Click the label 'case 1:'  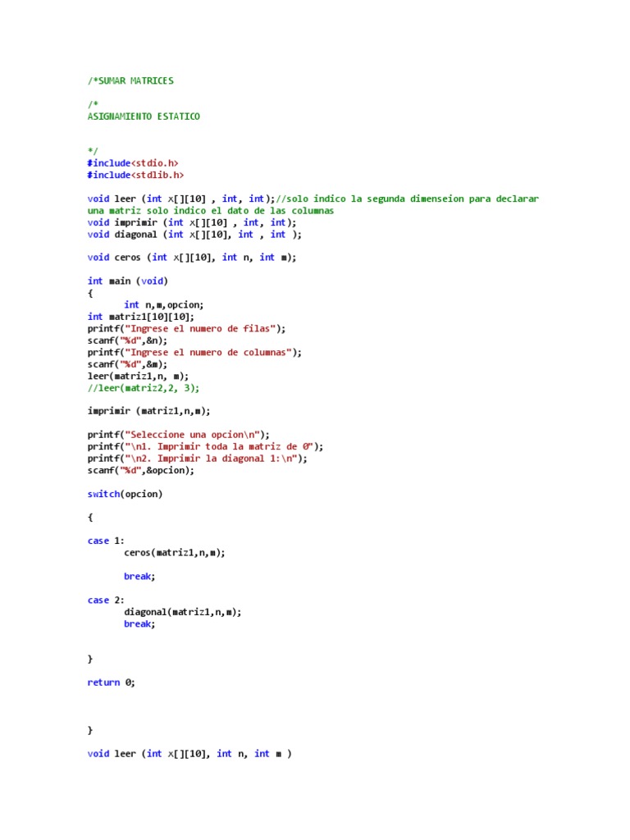(106, 541)
